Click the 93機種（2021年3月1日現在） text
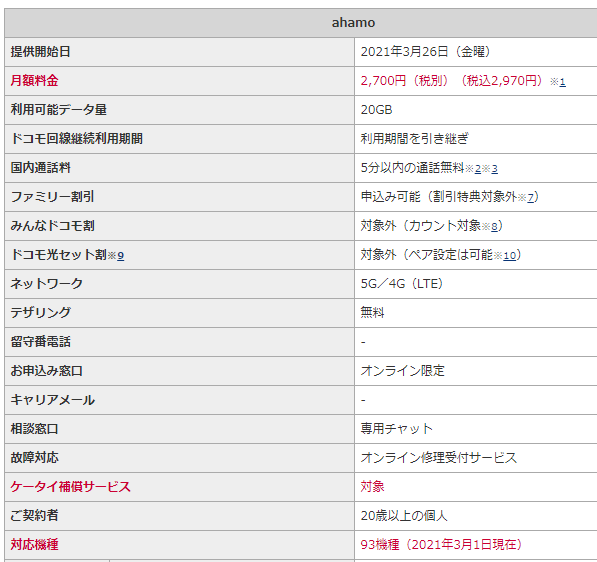Viewport: 597px width, 562px height. coord(441,544)
